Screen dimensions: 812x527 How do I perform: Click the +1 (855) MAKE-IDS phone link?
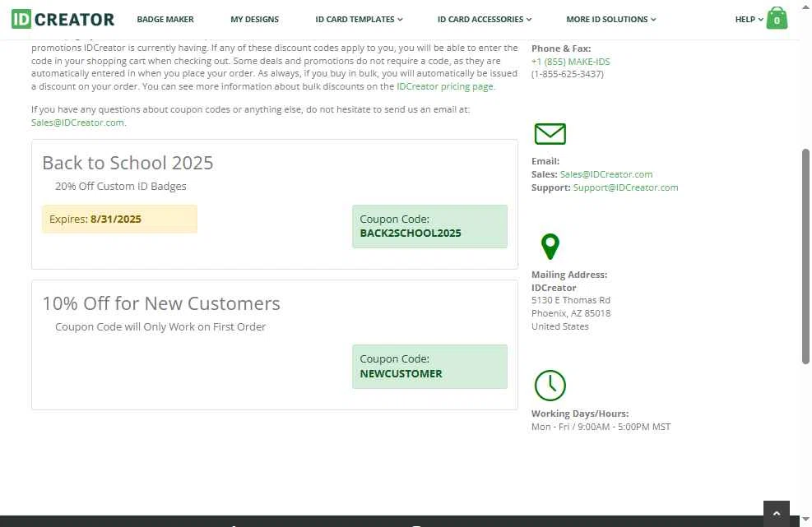[570, 62]
